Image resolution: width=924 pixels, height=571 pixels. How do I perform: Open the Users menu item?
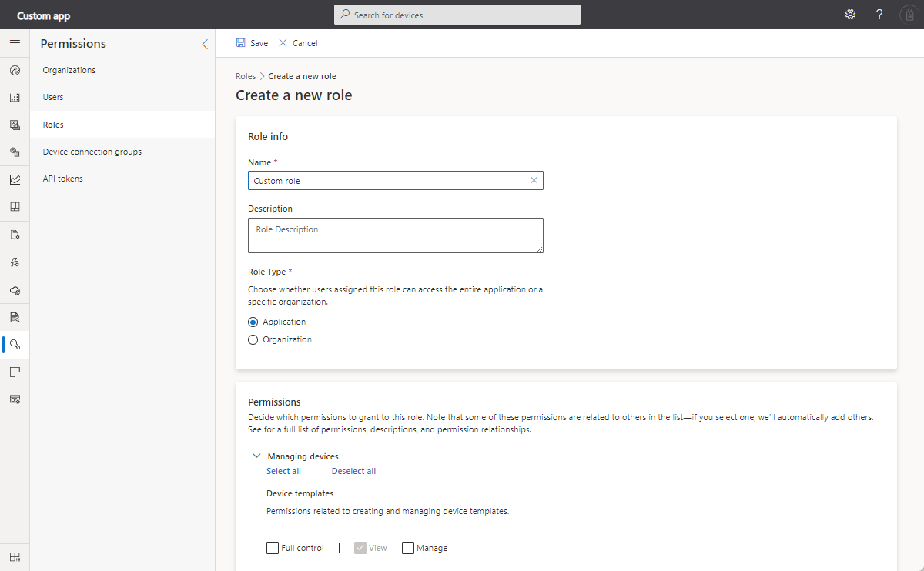[53, 97]
